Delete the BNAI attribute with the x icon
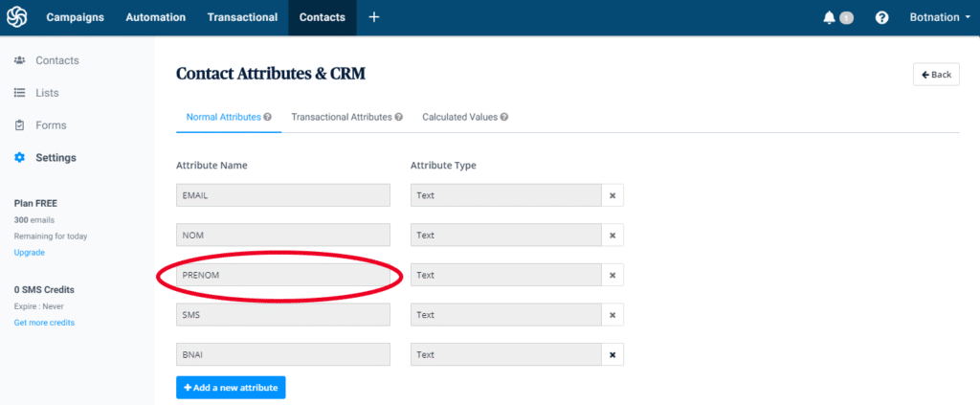Image resolution: width=980 pixels, height=405 pixels. point(612,355)
